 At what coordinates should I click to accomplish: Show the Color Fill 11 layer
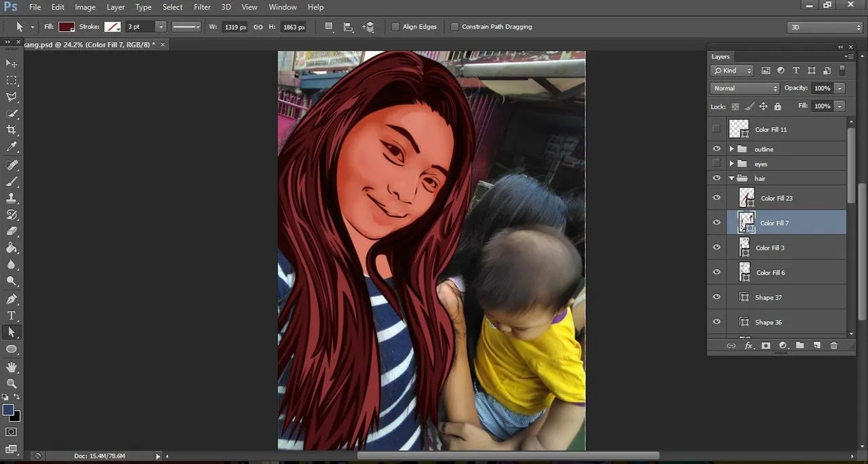716,129
